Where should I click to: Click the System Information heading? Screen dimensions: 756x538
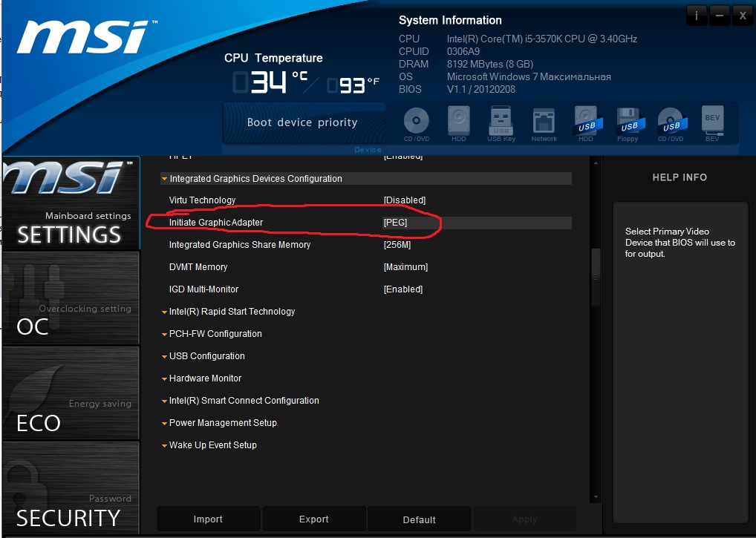(450, 20)
